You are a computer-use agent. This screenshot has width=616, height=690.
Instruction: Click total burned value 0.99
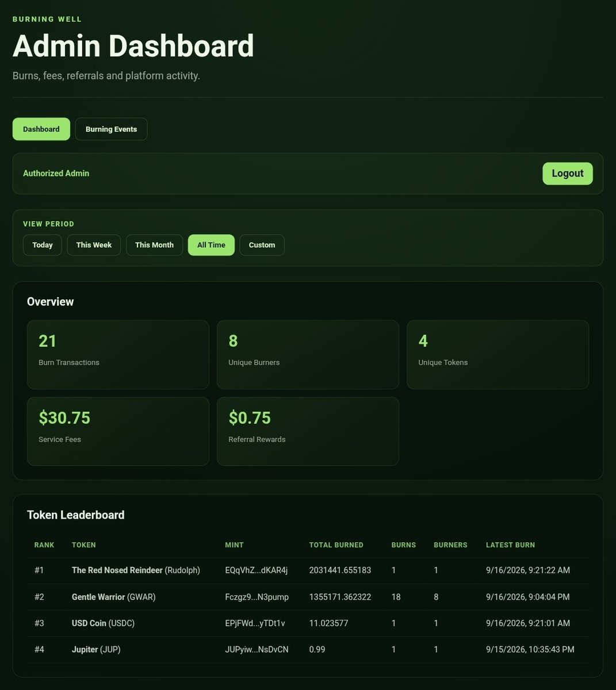click(x=317, y=650)
